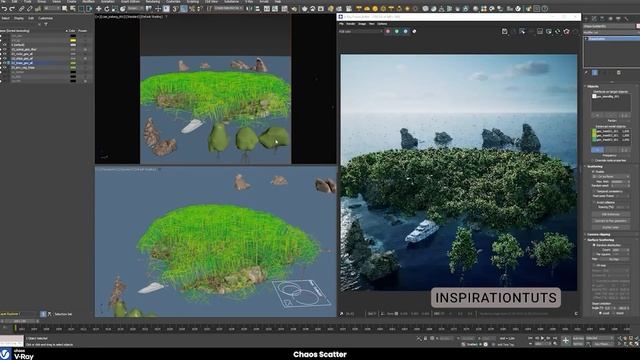Open Customize menu in Scene Explorer
Image resolution: width=640 pixels, height=360 pixels.
coord(45,18)
